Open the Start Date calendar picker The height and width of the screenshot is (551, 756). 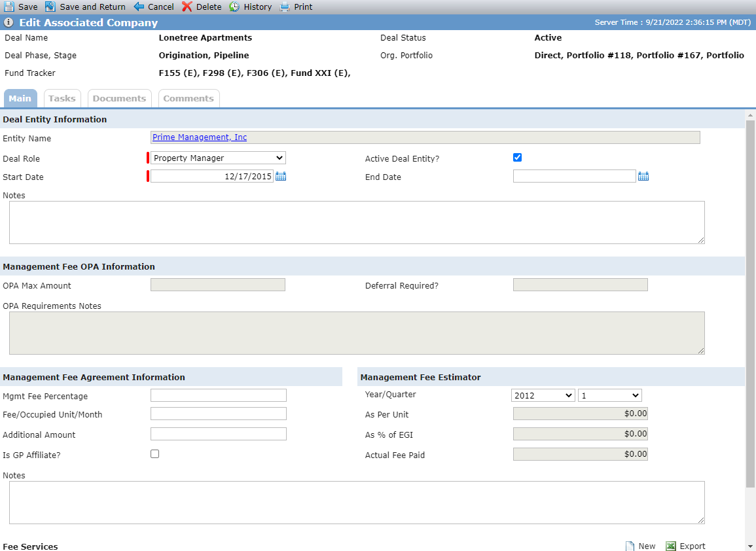coord(281,177)
